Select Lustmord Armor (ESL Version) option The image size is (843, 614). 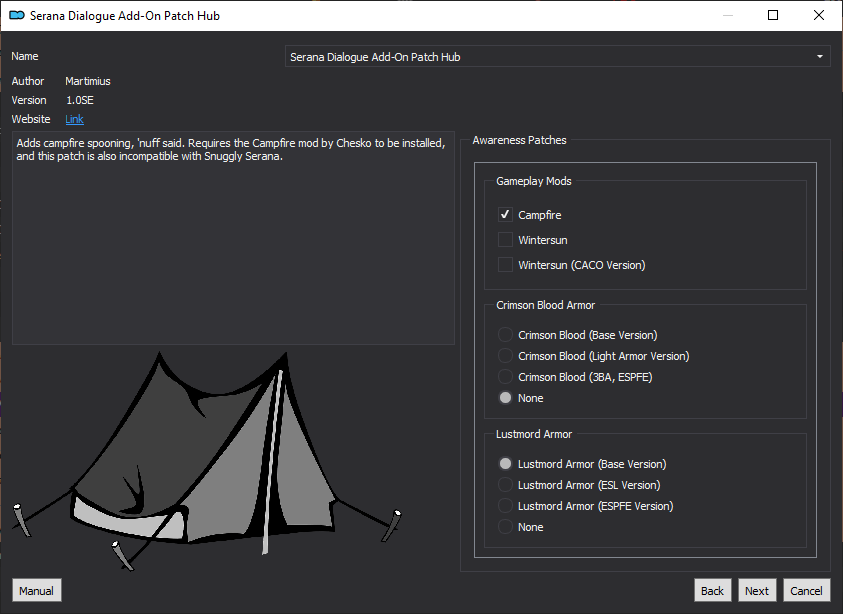point(505,484)
